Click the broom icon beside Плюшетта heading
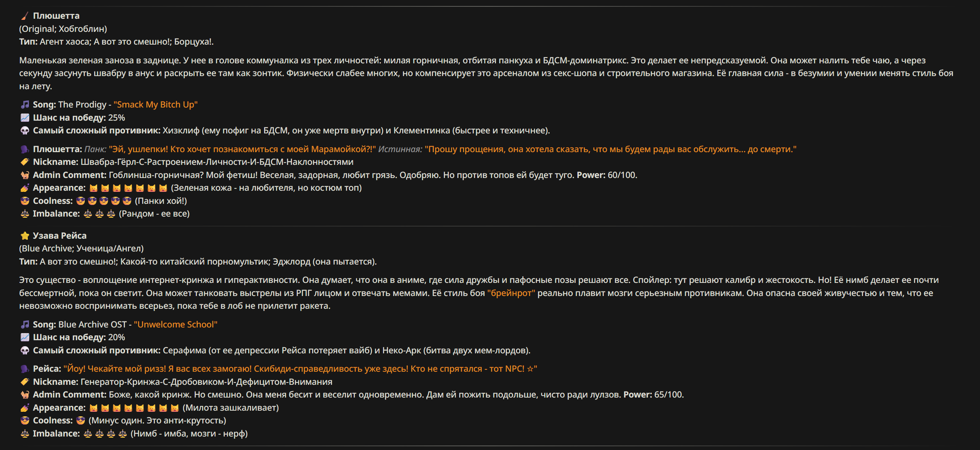 pos(25,16)
